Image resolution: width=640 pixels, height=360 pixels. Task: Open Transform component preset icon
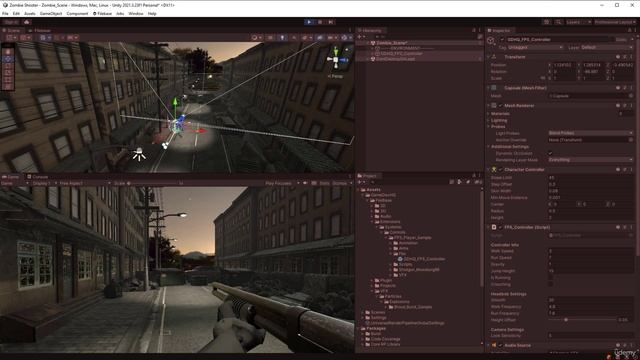[x=624, y=57]
